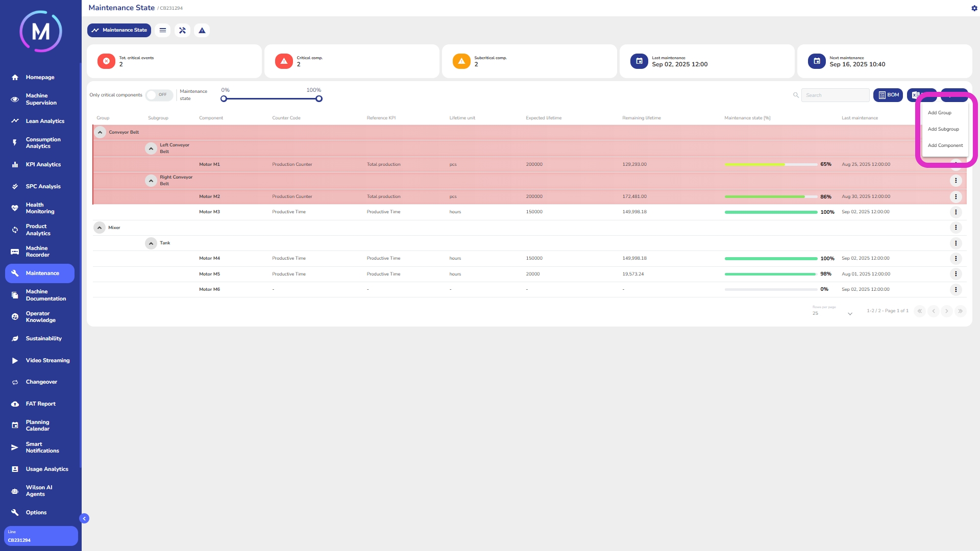Image resolution: width=980 pixels, height=551 pixels.
Task: Collapse the Tank subgroup
Action: (151, 243)
